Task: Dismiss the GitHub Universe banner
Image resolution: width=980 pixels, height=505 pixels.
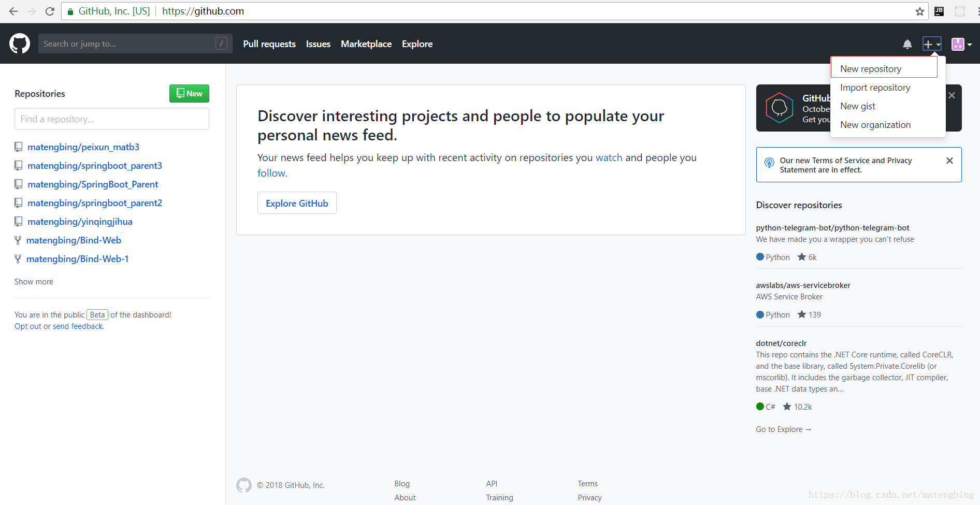Action: tap(952, 95)
